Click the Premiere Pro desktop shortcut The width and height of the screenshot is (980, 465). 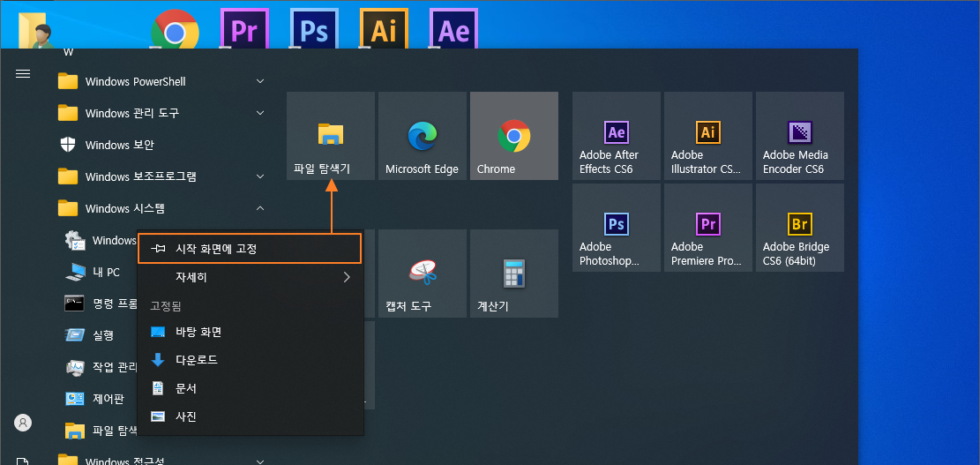tap(244, 29)
